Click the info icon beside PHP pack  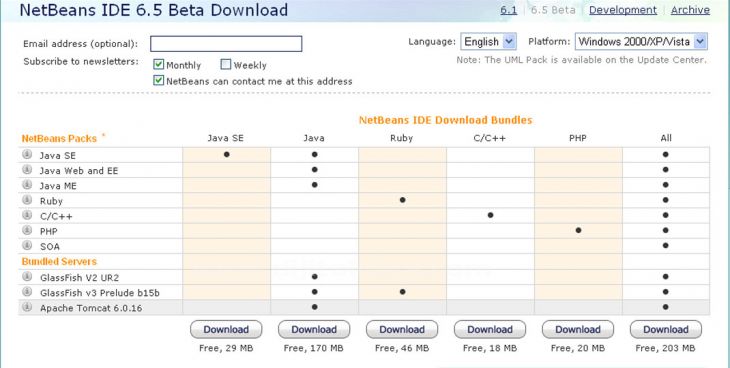27,230
